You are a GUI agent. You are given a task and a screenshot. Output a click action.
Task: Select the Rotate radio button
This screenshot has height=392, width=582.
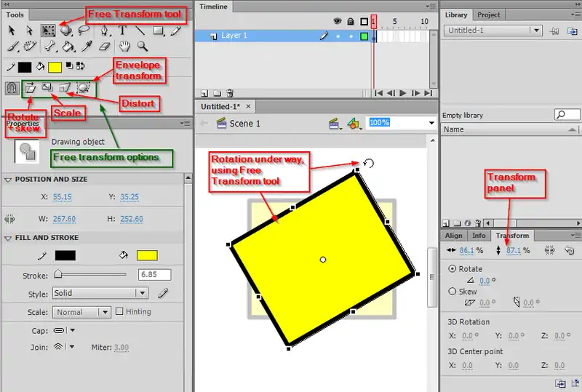point(453,268)
